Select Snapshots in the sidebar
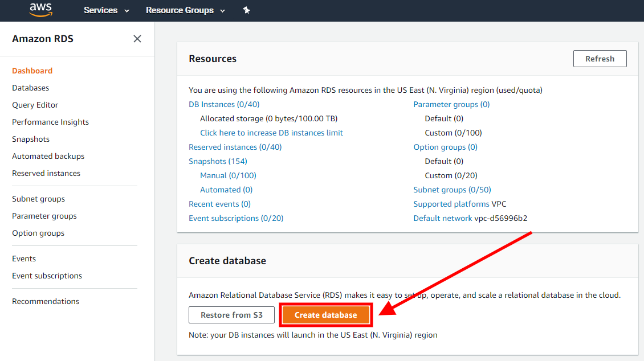 [31, 139]
